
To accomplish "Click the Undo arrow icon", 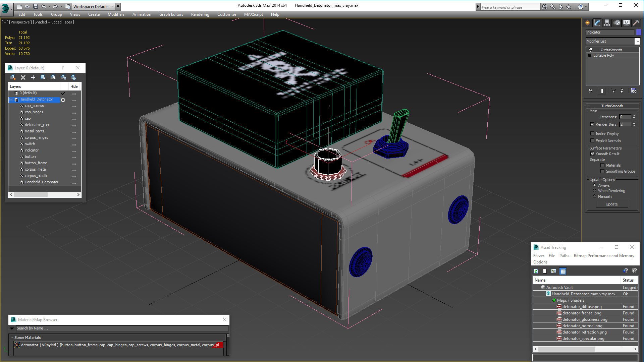I will tap(43, 6).
